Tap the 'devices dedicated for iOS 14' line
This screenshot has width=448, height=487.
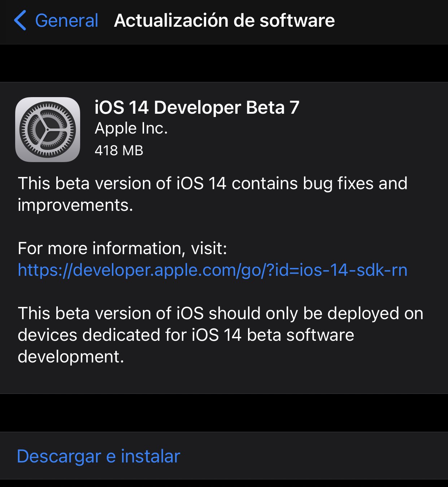coord(130,335)
